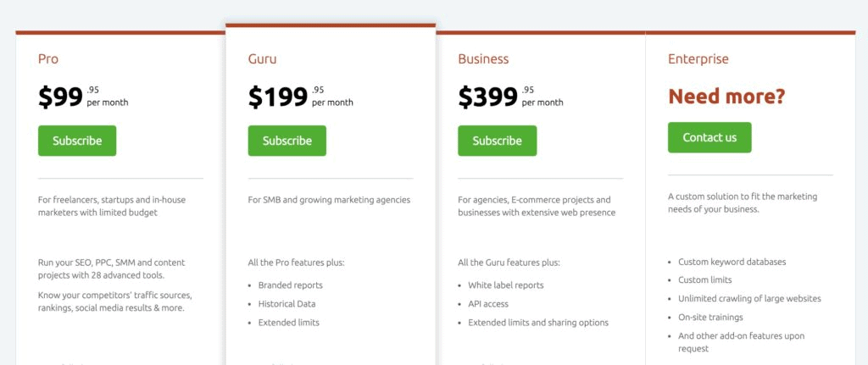Click Branded reports feature item
The image size is (868, 365).
(x=290, y=285)
